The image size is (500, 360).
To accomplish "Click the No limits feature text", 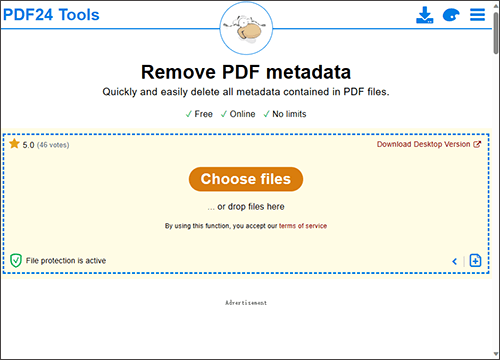I will [x=289, y=114].
